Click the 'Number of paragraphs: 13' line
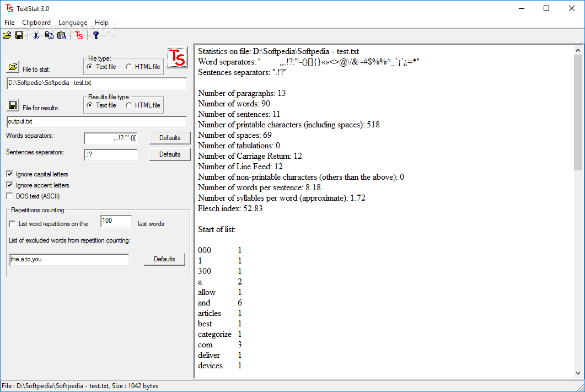585x392 pixels. [x=241, y=93]
